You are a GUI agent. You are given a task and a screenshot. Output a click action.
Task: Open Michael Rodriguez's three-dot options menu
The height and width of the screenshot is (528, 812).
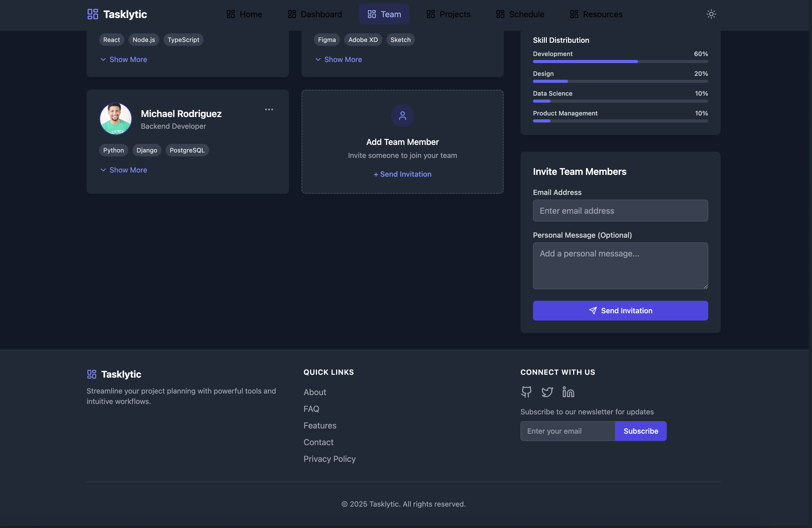(x=269, y=109)
